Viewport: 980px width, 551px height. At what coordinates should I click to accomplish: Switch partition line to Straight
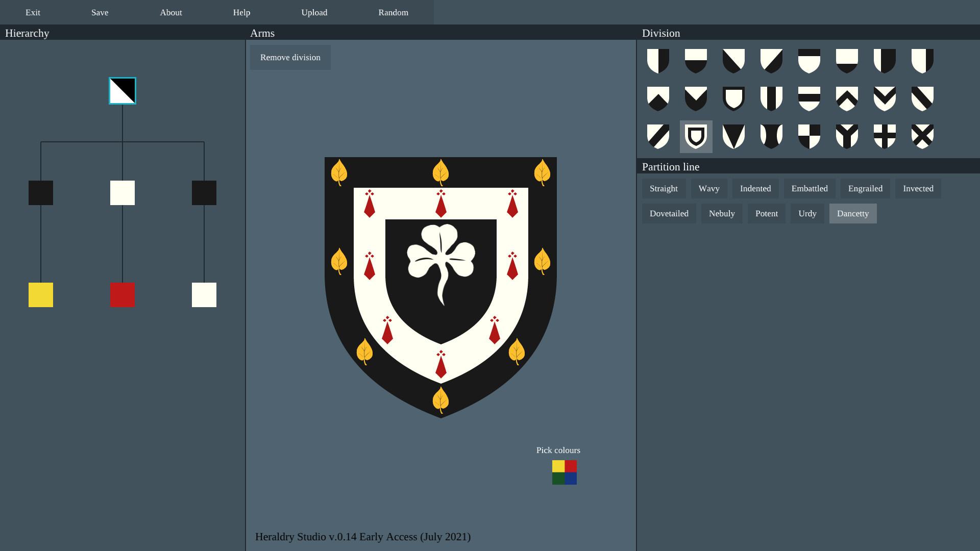click(664, 188)
